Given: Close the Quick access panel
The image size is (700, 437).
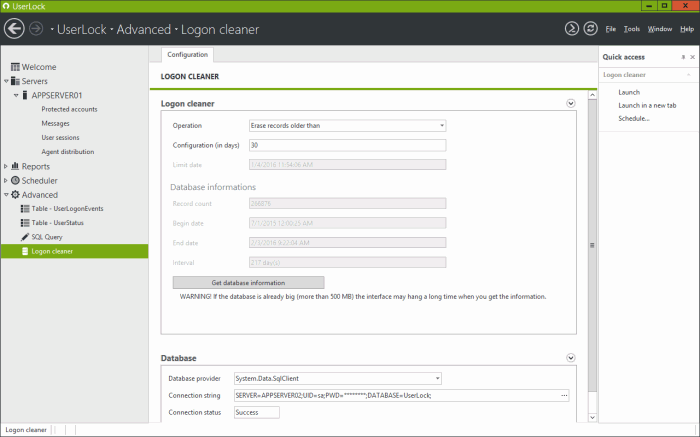Looking at the screenshot, I should click(x=692, y=57).
